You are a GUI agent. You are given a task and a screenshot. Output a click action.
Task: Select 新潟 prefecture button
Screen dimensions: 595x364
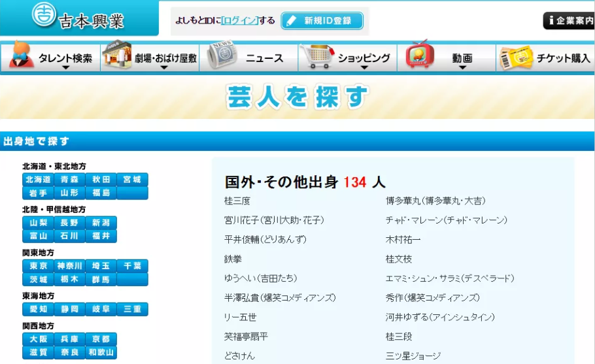coord(101,223)
